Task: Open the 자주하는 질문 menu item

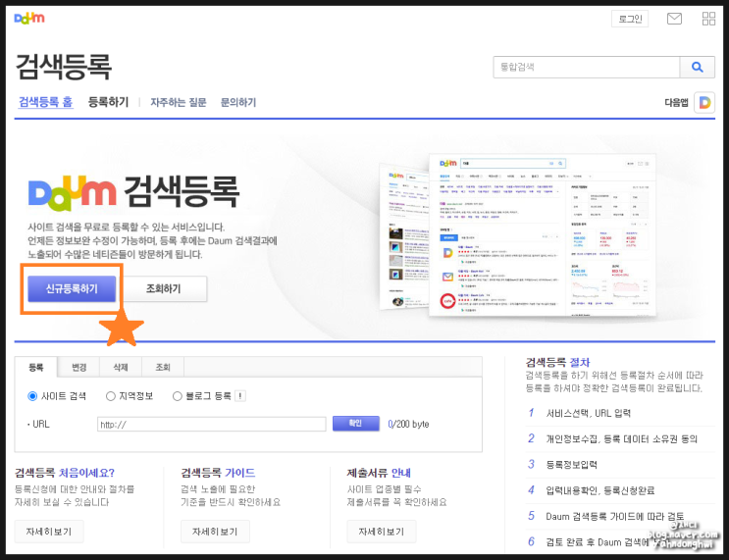Action: (x=178, y=102)
